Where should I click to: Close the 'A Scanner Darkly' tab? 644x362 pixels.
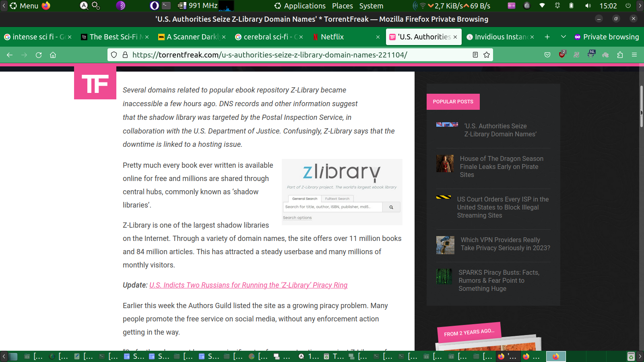[x=224, y=37]
